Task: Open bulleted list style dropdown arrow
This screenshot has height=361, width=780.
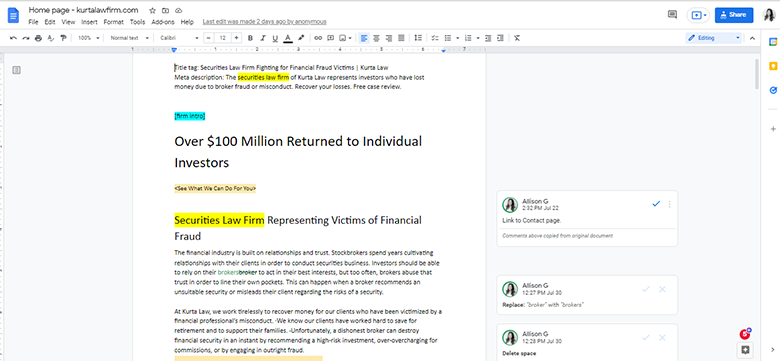Action: pos(457,38)
